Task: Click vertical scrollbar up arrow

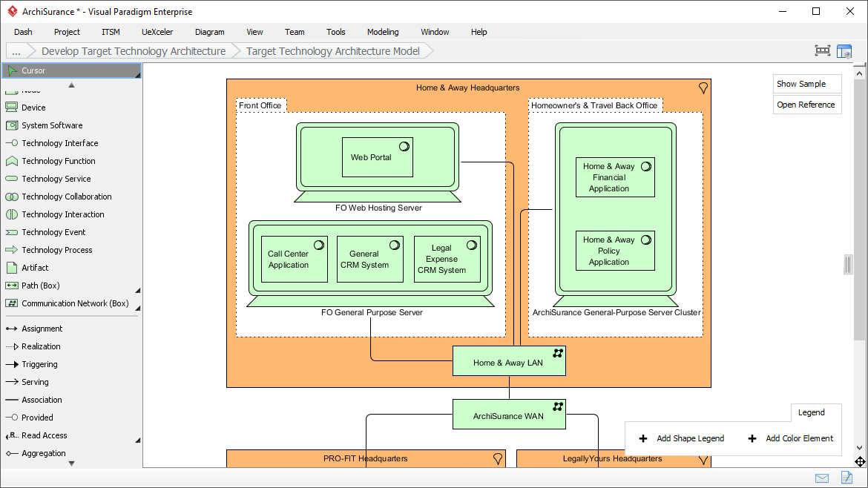Action: pyautogui.click(x=859, y=73)
